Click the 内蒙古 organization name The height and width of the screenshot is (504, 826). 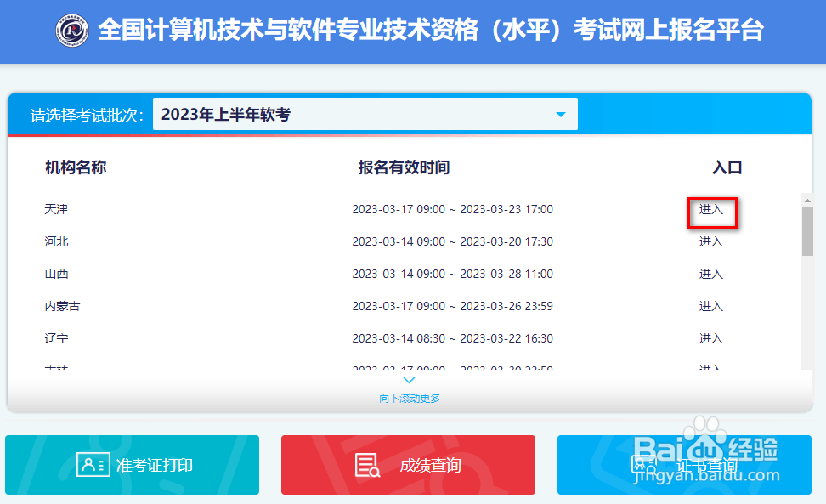(x=62, y=306)
